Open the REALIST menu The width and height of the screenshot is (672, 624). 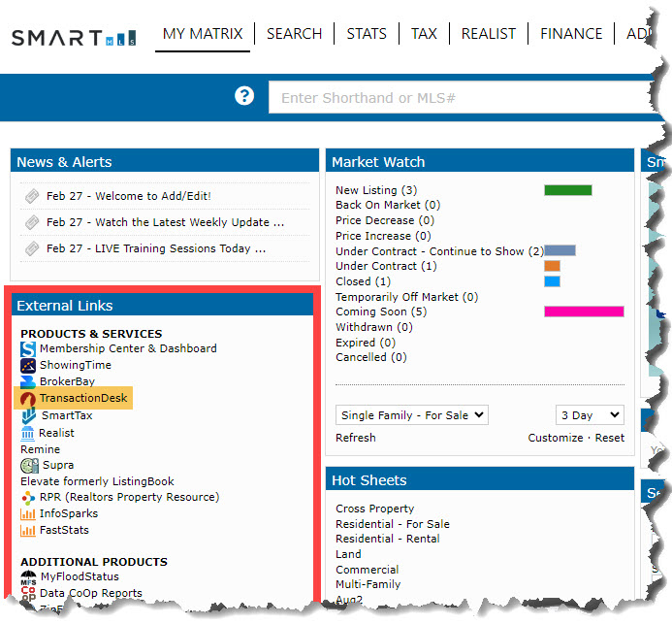(489, 34)
